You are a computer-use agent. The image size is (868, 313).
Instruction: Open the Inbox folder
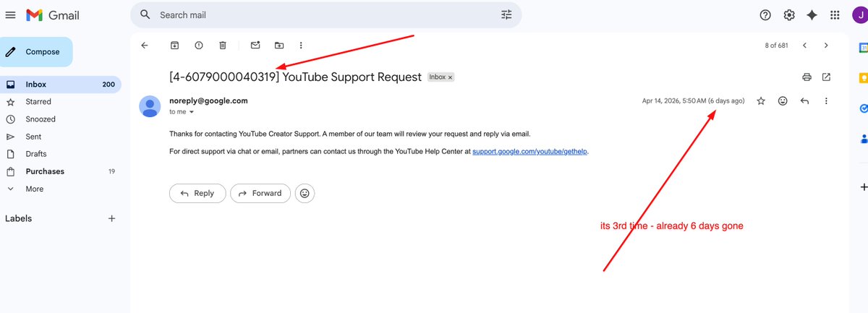tap(60, 85)
